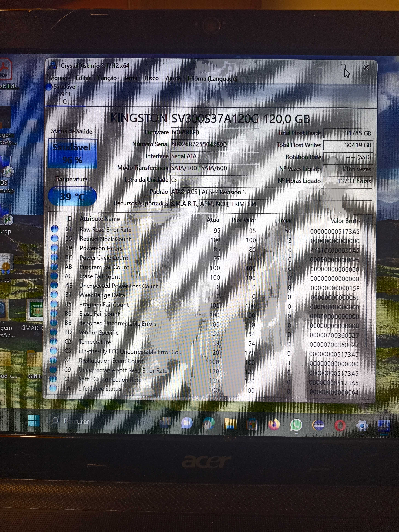
Task: Open Firefox from the taskbar
Action: pos(274,425)
